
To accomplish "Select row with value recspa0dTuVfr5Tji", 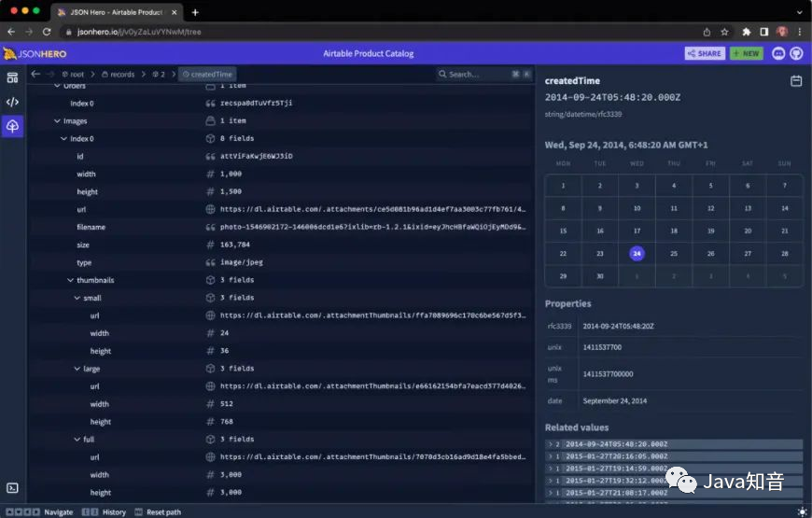I will [x=281, y=103].
